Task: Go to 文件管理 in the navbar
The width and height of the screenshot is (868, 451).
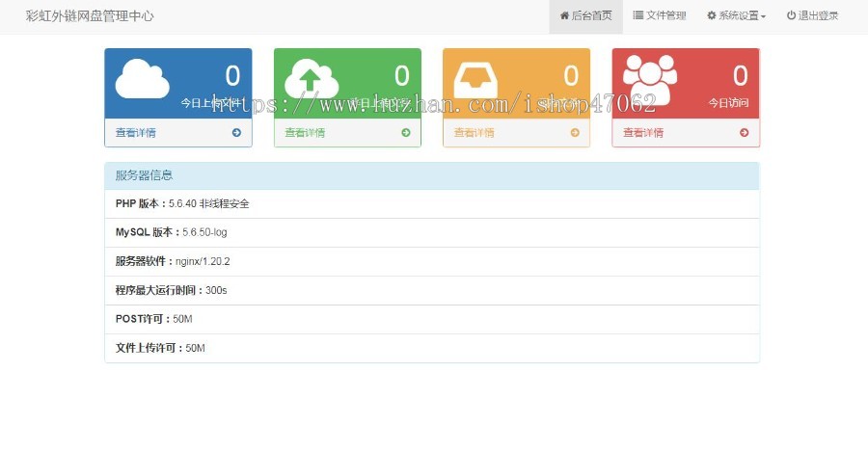Action: pos(660,16)
